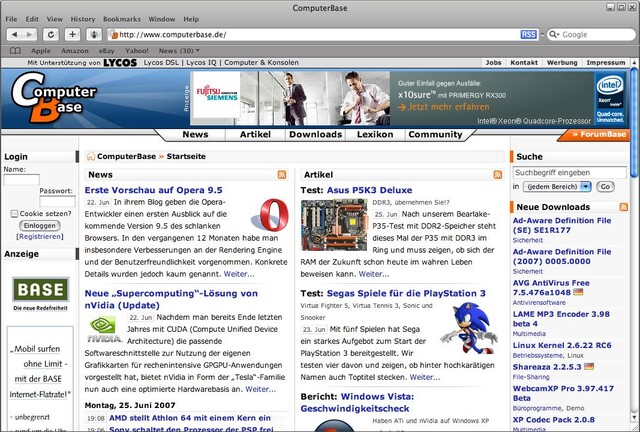Open Windows Vista: Geschwindigkeitscheck report
This screenshot has height=432, width=640.
click(357, 403)
